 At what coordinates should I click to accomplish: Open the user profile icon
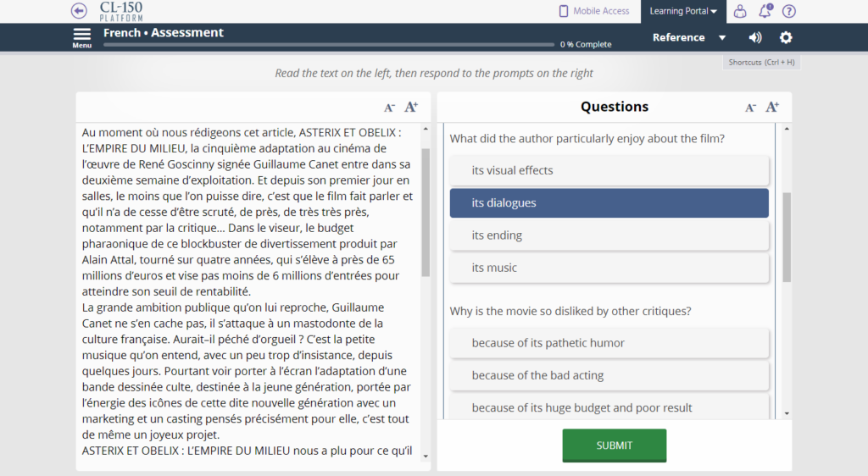(x=740, y=11)
